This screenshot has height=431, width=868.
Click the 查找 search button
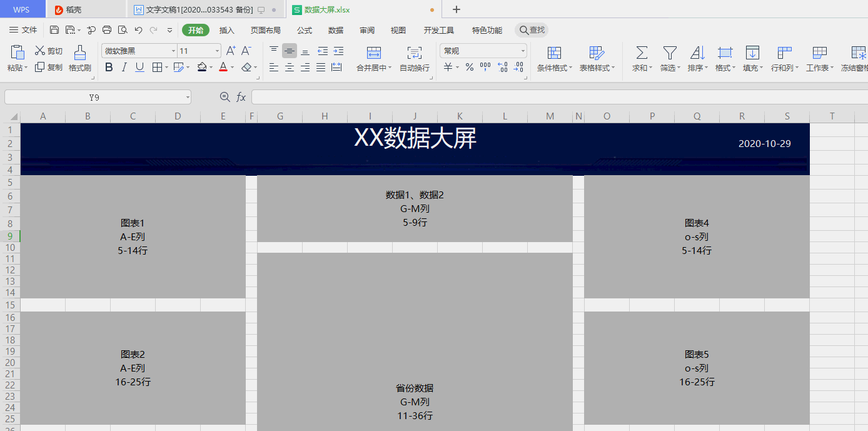point(532,30)
